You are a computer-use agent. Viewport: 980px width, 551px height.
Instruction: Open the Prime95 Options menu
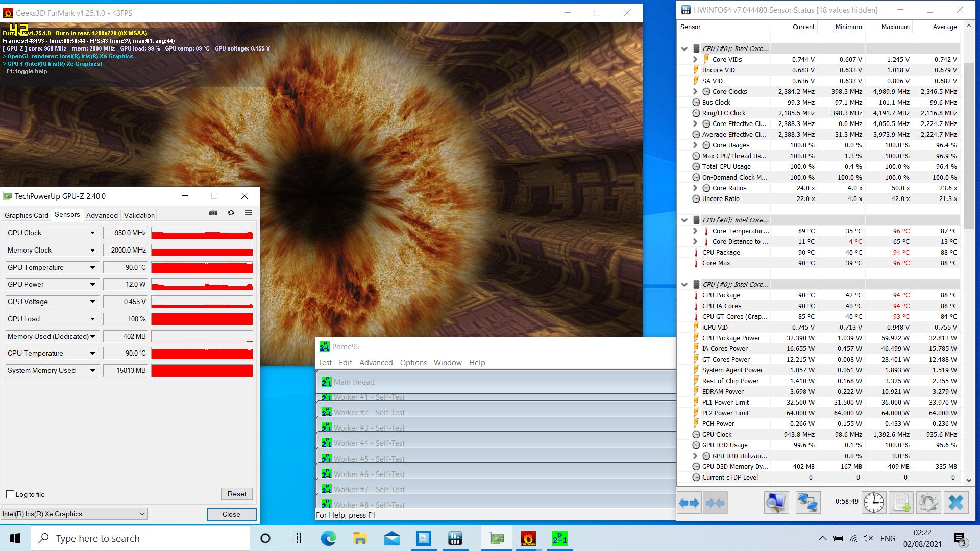click(x=413, y=363)
